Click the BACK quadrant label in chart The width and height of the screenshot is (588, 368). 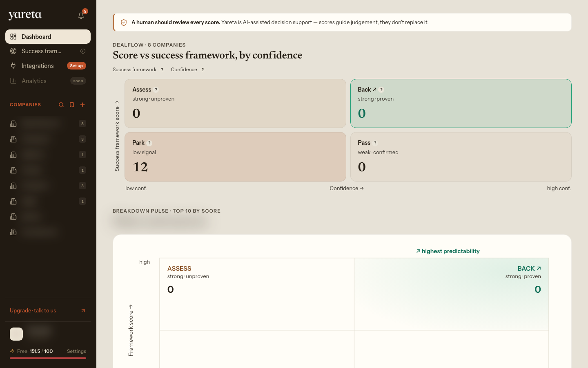(x=529, y=269)
